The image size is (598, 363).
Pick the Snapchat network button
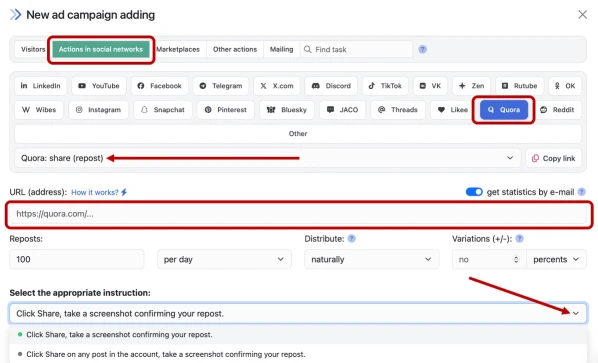pos(163,110)
